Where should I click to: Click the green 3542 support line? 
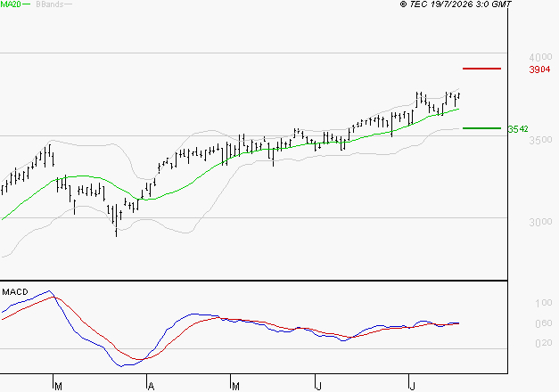pyautogui.click(x=481, y=128)
